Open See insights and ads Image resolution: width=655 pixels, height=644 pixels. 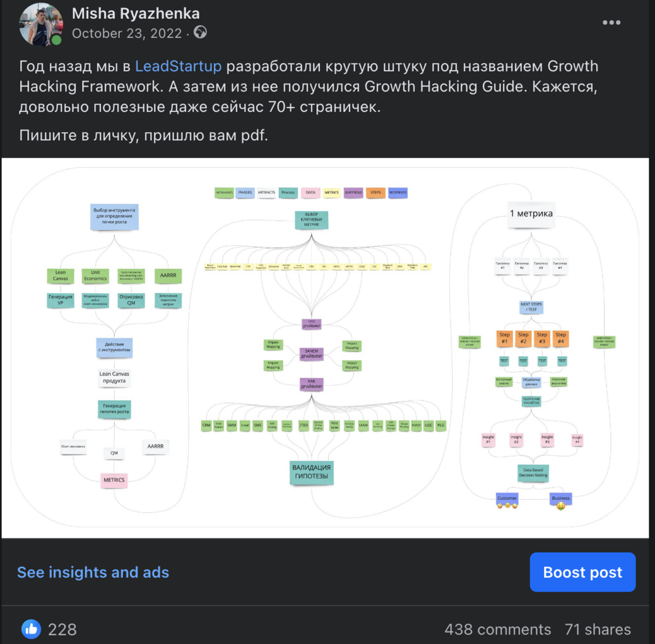coord(93,572)
